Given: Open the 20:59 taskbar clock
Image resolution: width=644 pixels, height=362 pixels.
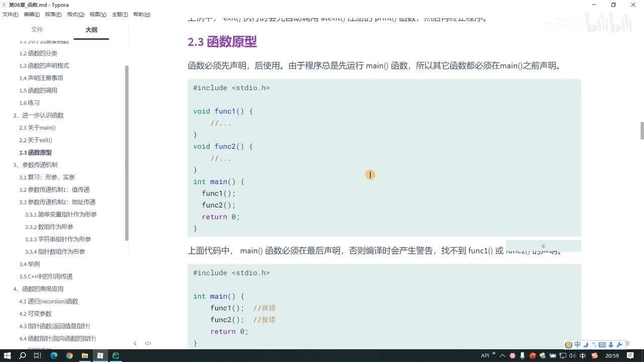Looking at the screenshot, I should (x=612, y=356).
